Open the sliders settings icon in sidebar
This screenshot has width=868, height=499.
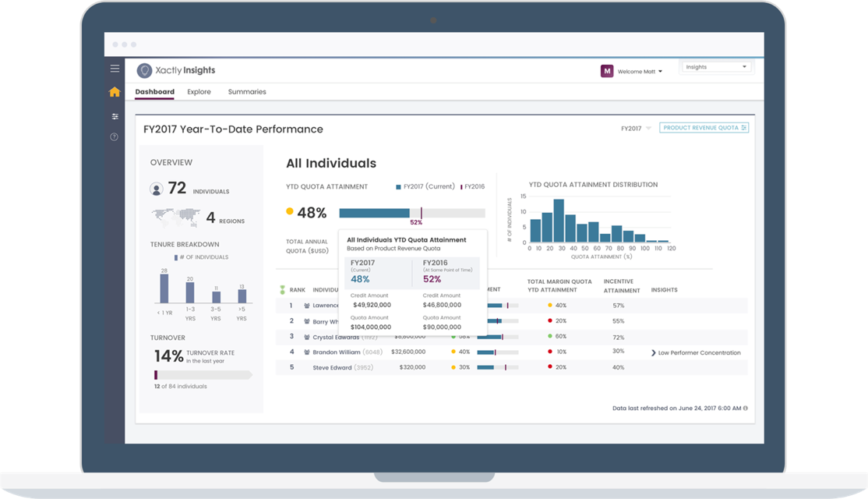point(115,116)
